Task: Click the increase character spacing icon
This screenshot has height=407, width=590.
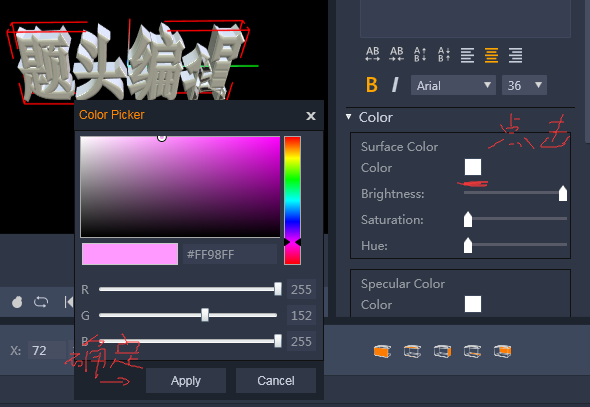Action: (373, 55)
